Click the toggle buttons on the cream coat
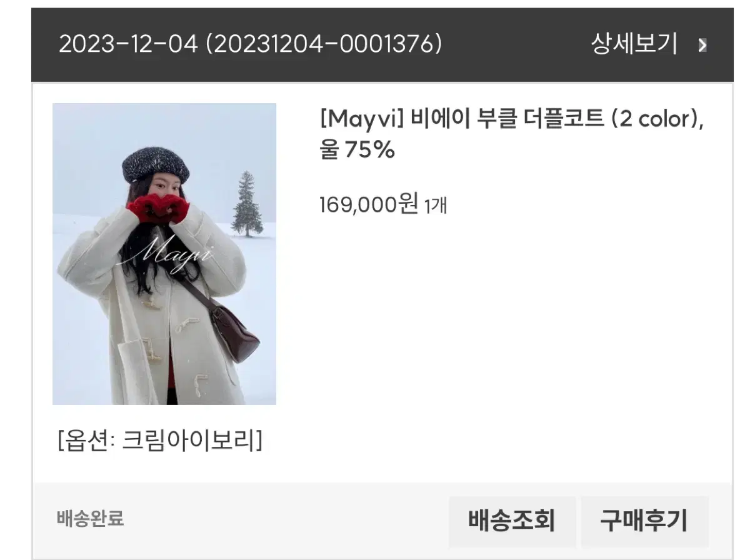Viewport: 750px width, 560px height. pos(178,341)
